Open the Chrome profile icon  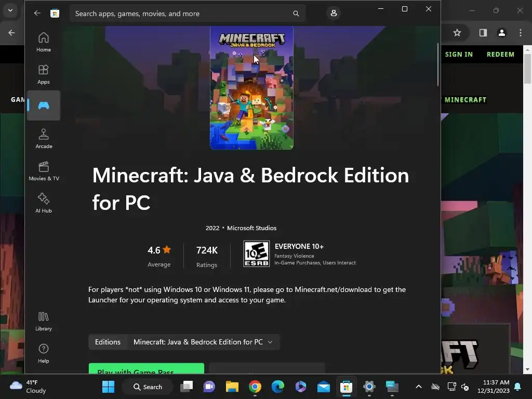[x=502, y=33]
